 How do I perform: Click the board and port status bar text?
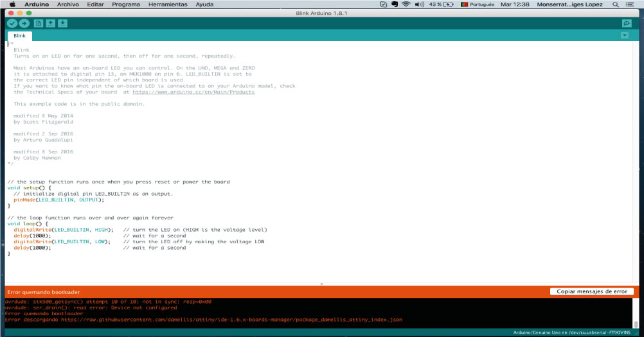[572, 333]
